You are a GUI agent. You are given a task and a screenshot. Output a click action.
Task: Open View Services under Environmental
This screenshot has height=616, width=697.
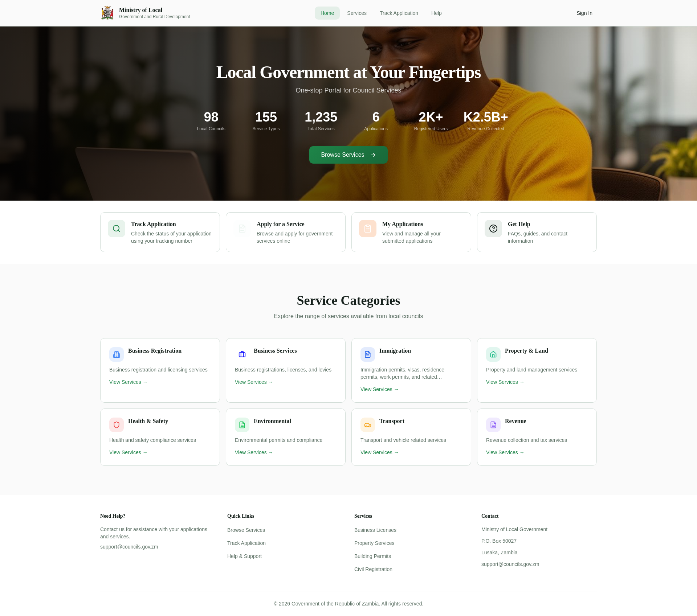tap(254, 452)
